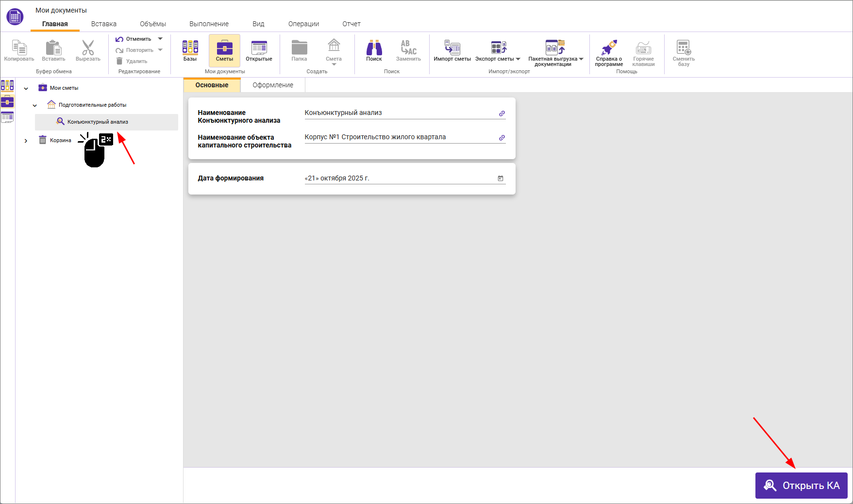Click link icon beside Корпус №1 field
853x504 pixels.
(x=502, y=138)
